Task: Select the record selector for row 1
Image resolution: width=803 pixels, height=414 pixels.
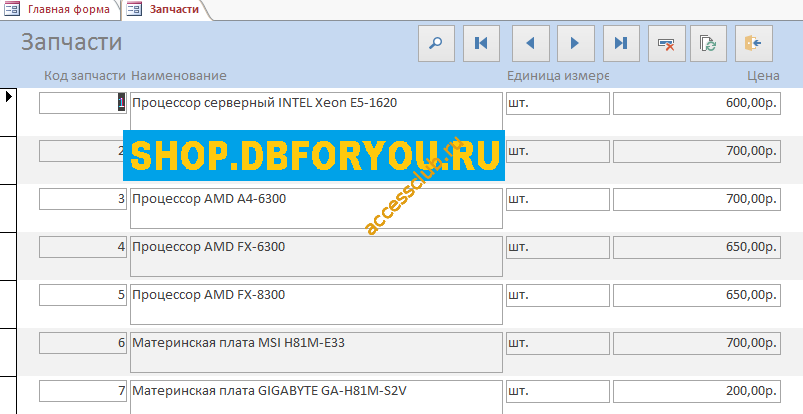Action: click(8, 112)
